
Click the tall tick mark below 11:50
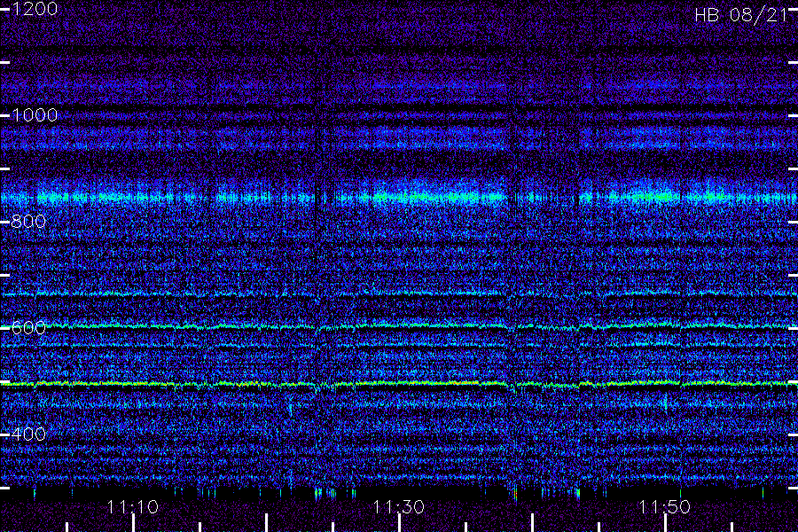click(x=665, y=523)
